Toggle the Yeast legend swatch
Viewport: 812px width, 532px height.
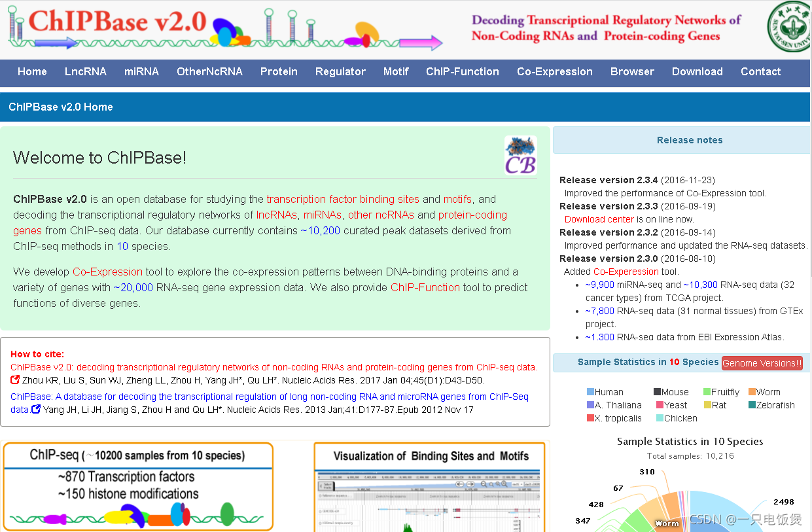coord(660,405)
